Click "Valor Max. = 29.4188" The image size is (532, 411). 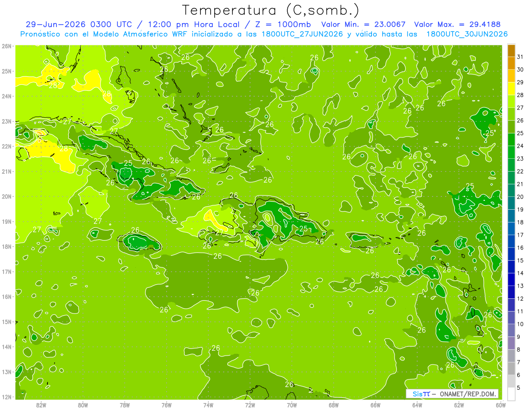[457, 24]
